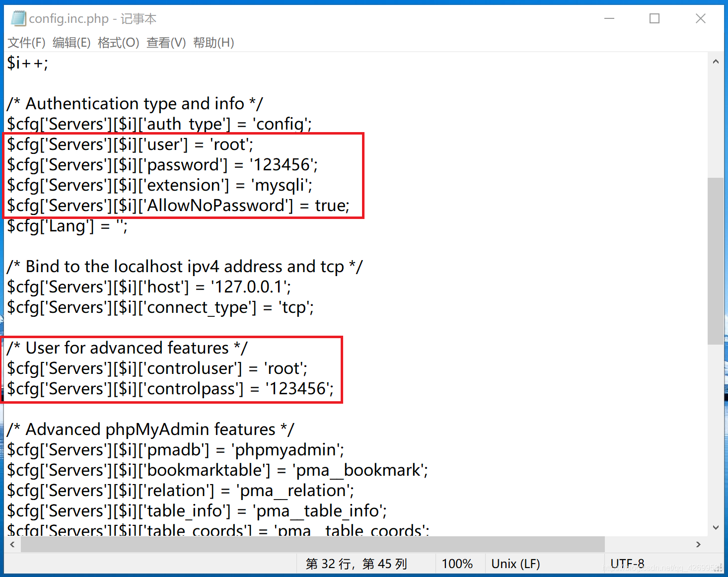The width and height of the screenshot is (728, 577).
Task: Click the 第 32 行, 第 45 列 status entry
Action: pyautogui.click(x=357, y=564)
